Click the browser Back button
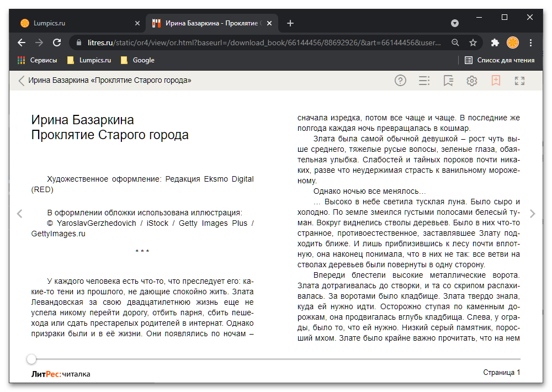This screenshot has width=552, height=392. tap(22, 43)
